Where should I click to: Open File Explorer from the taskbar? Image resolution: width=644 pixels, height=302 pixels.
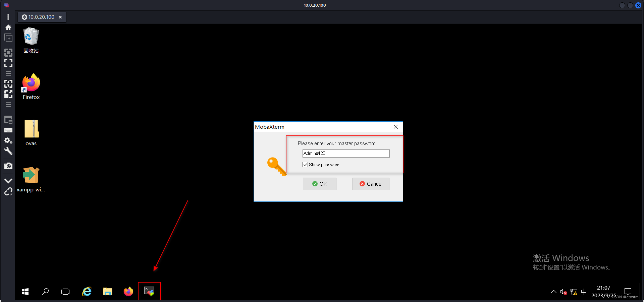click(x=107, y=292)
